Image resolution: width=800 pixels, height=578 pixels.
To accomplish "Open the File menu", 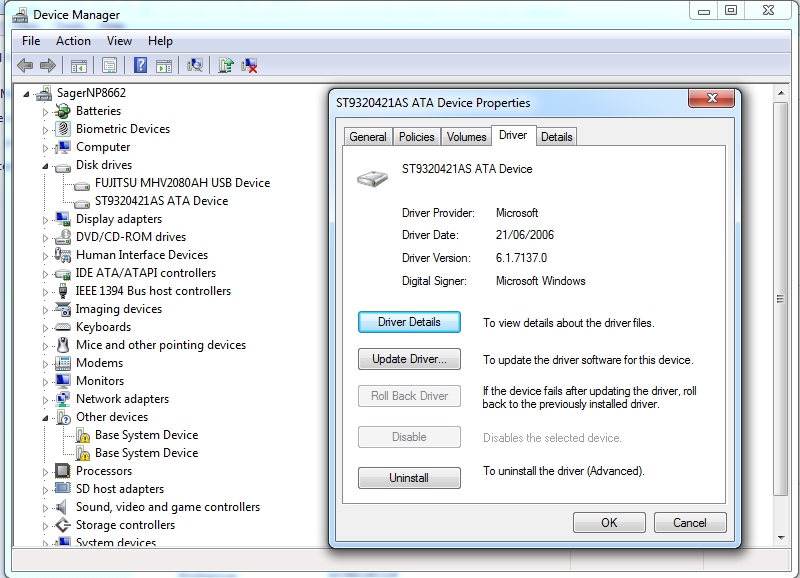I will coord(31,41).
